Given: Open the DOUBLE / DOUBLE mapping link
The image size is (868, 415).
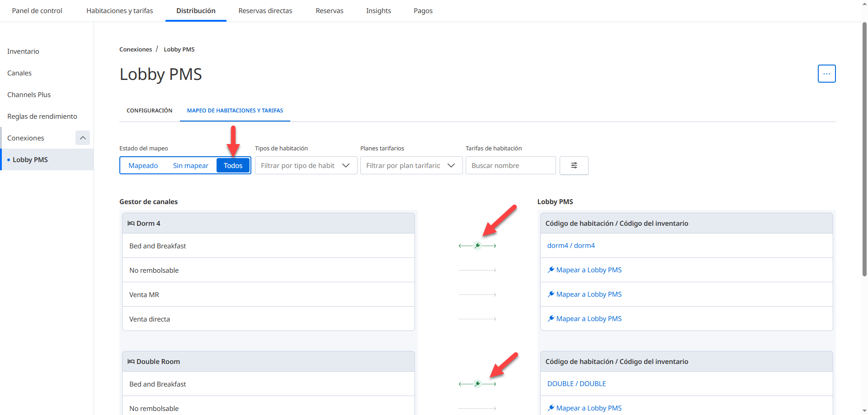Looking at the screenshot, I should pyautogui.click(x=576, y=384).
